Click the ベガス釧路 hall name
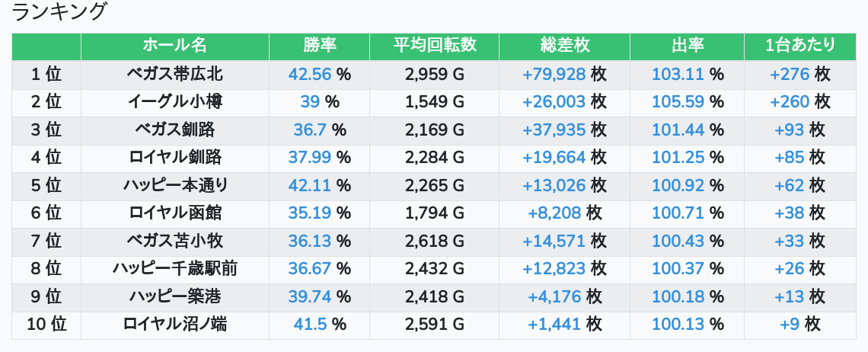 click(175, 130)
